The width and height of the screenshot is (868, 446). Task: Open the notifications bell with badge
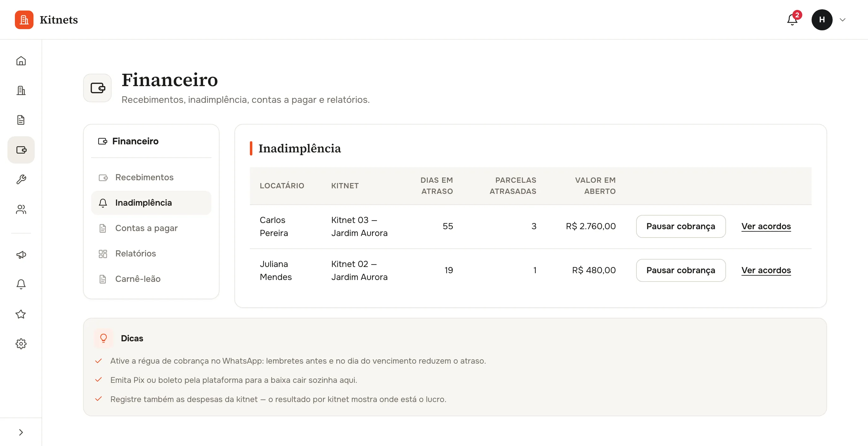click(x=793, y=20)
